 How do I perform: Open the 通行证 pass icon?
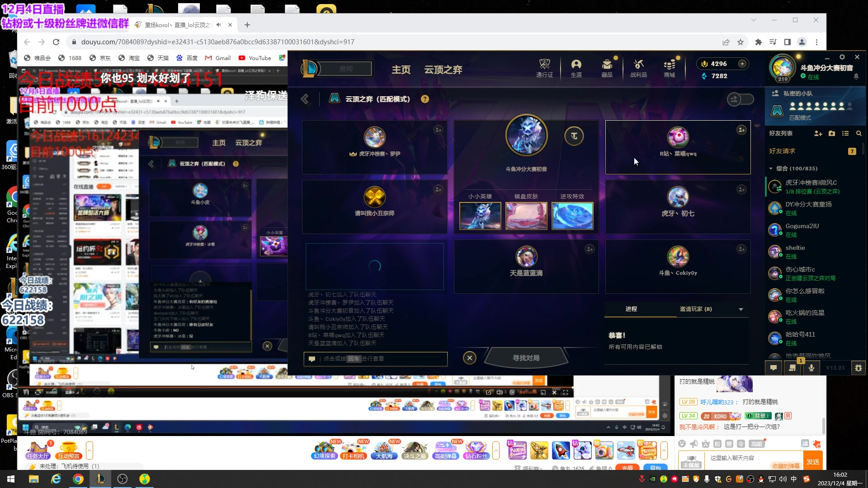(x=544, y=68)
